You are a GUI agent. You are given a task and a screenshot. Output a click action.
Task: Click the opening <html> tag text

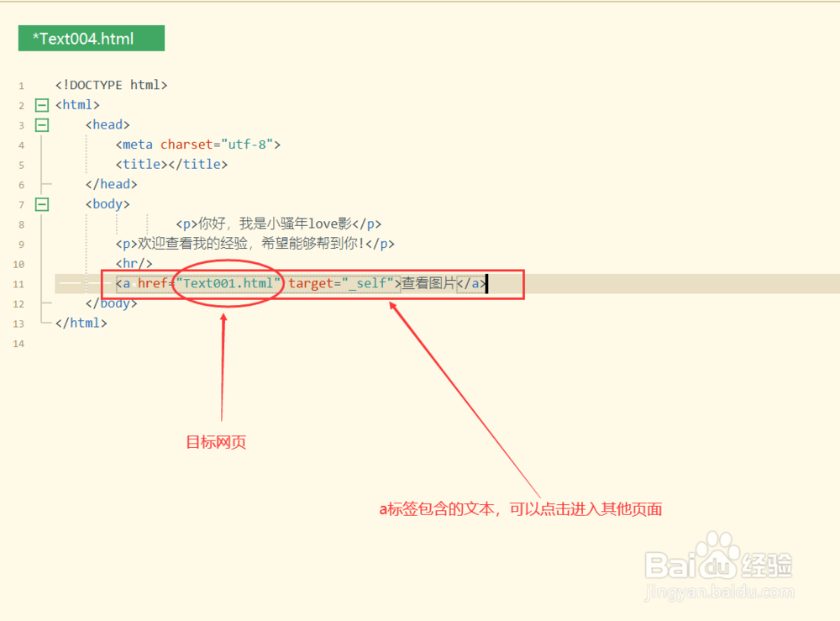(x=77, y=105)
